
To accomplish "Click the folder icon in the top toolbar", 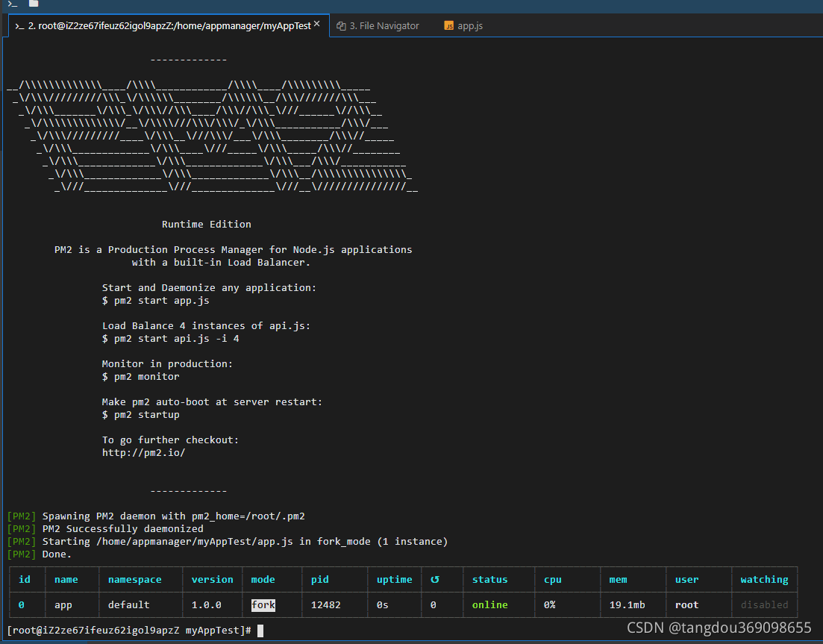I will tap(34, 4).
